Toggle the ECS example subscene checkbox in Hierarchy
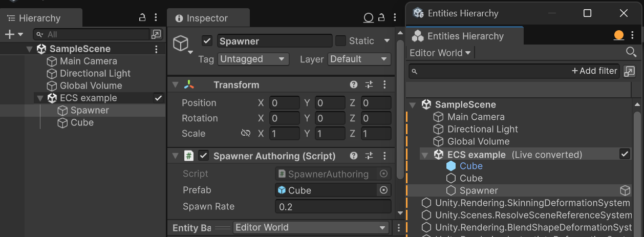Viewport: 644px width, 237px height. tap(158, 98)
